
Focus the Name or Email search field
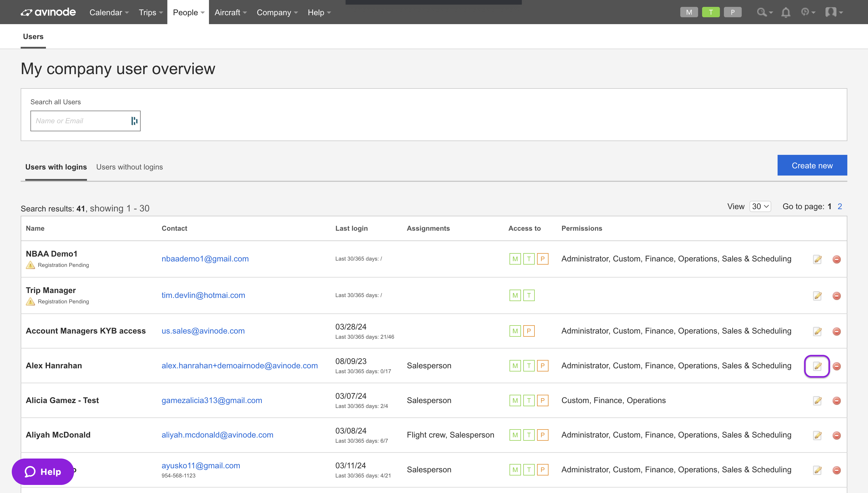click(85, 121)
